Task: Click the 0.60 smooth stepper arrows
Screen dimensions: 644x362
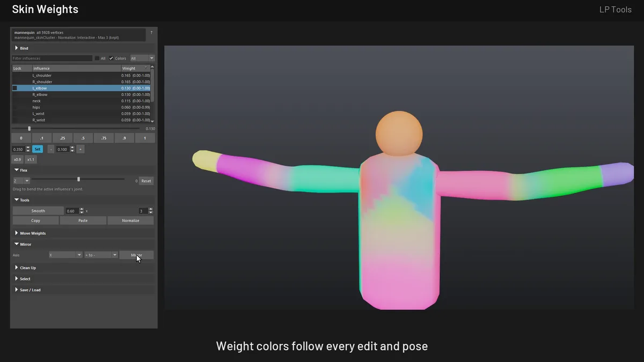Action: [82, 211]
